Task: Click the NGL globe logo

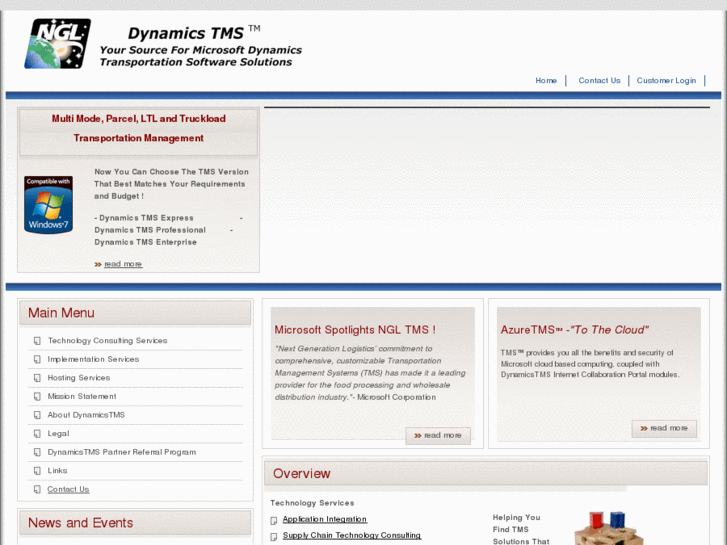Action: tap(57, 44)
